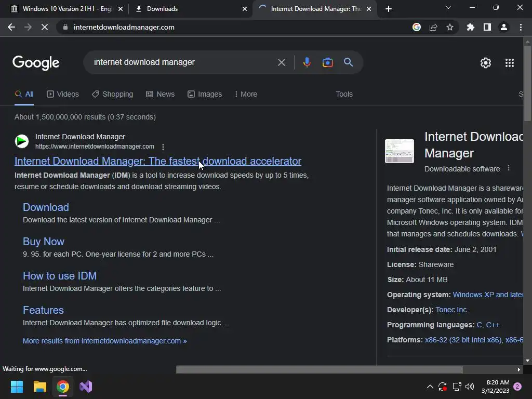
Task: Toggle the browser side panel
Action: tap(487, 27)
